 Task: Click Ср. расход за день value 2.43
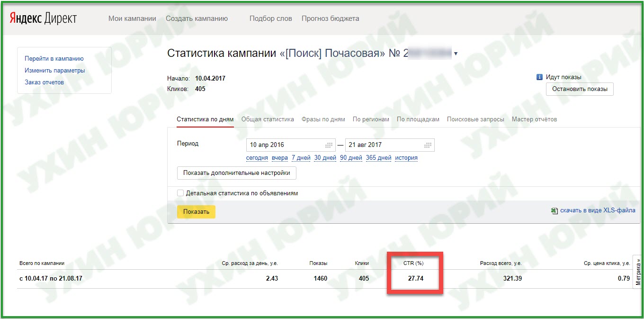(x=272, y=278)
